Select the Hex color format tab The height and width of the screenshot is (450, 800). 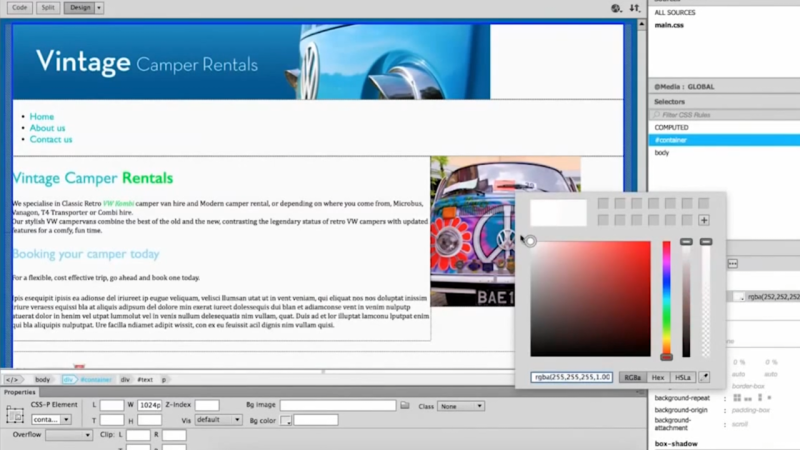(658, 378)
